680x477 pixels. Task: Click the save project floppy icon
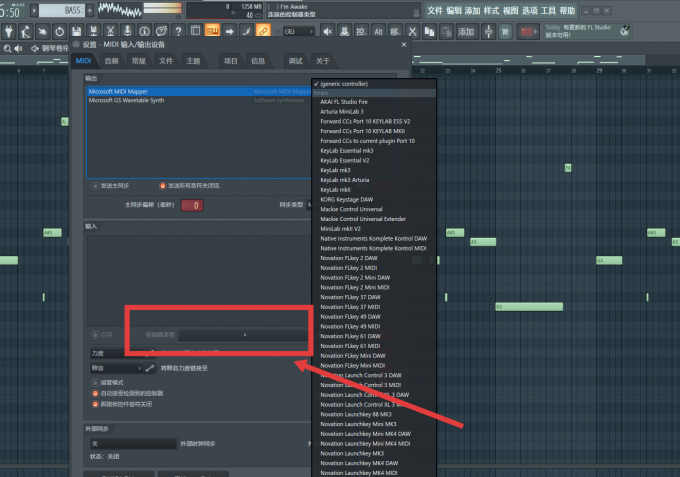tap(76, 31)
